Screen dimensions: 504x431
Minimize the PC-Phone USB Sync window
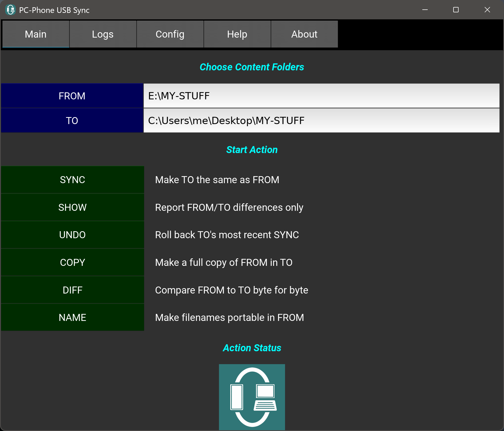click(425, 10)
